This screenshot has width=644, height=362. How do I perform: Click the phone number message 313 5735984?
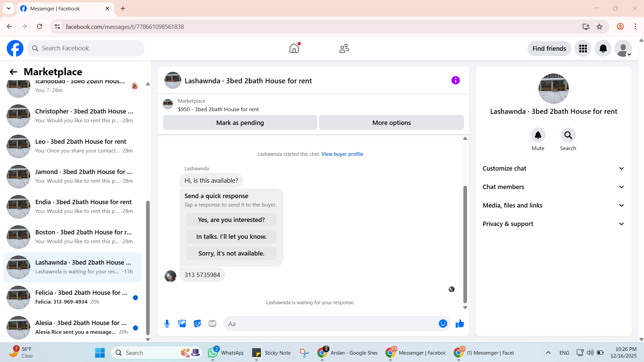[x=202, y=275]
